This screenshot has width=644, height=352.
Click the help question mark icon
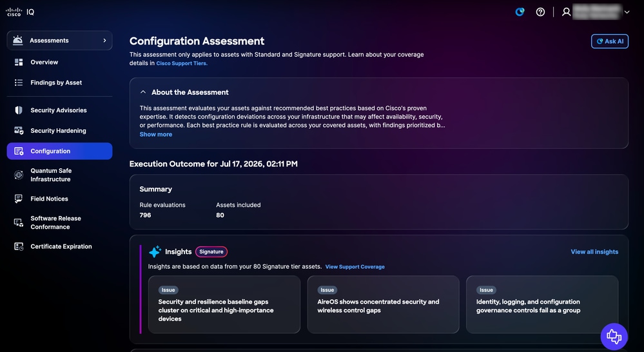coord(540,12)
